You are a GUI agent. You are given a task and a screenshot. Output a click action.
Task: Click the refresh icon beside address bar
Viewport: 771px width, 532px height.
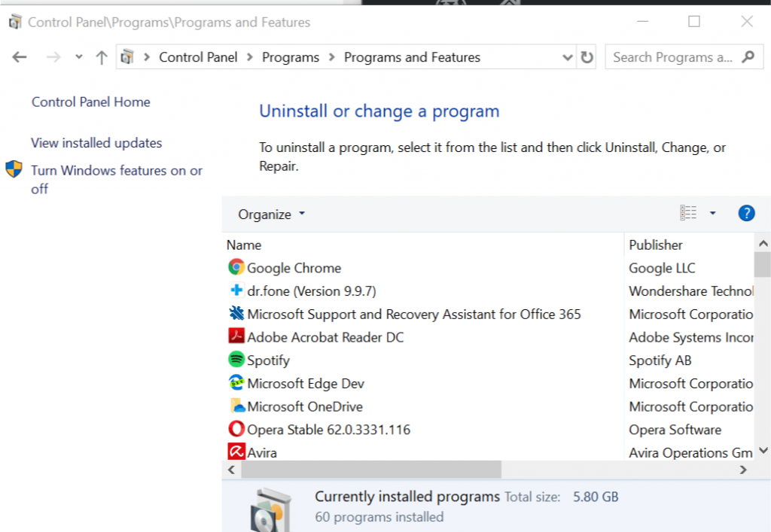[587, 57]
